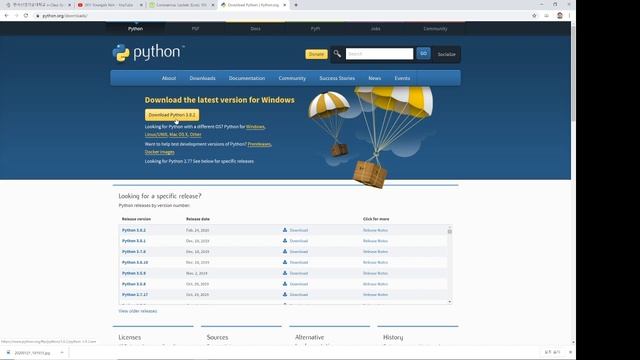The width and height of the screenshot is (640, 360).
Task: Open the Mac OS X link
Action: click(178, 134)
